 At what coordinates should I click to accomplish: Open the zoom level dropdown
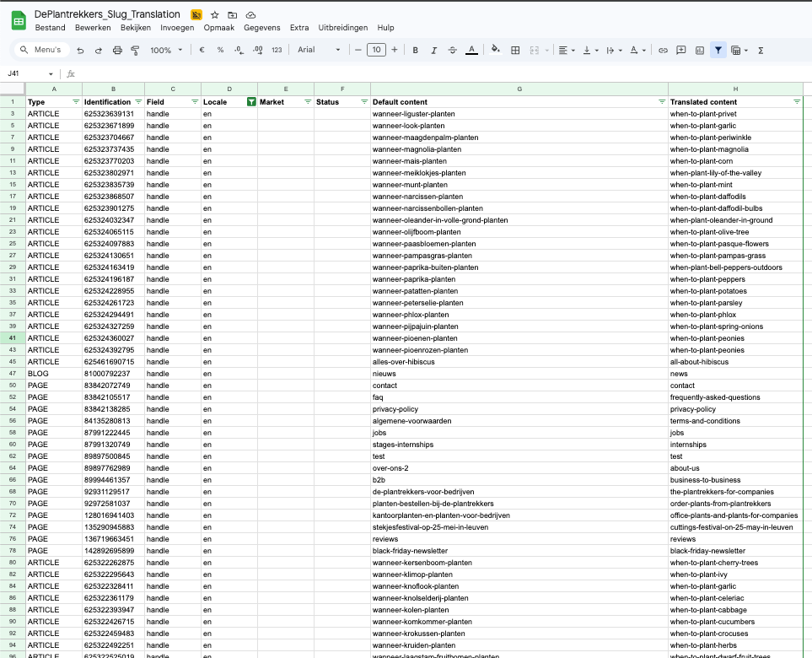pyautogui.click(x=166, y=51)
